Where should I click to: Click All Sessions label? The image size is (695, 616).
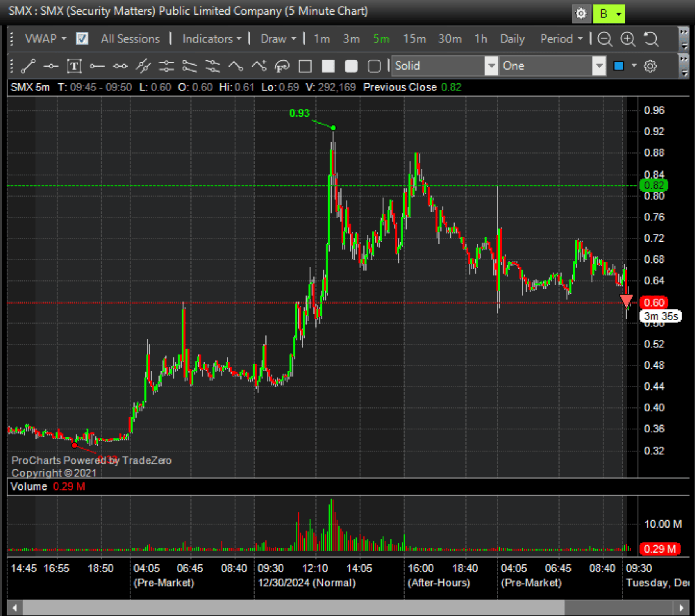coord(130,39)
